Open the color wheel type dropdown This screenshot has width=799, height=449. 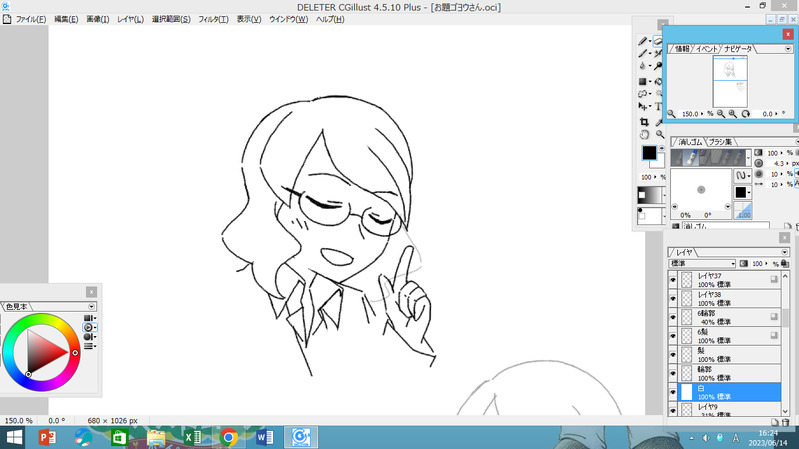(90, 327)
